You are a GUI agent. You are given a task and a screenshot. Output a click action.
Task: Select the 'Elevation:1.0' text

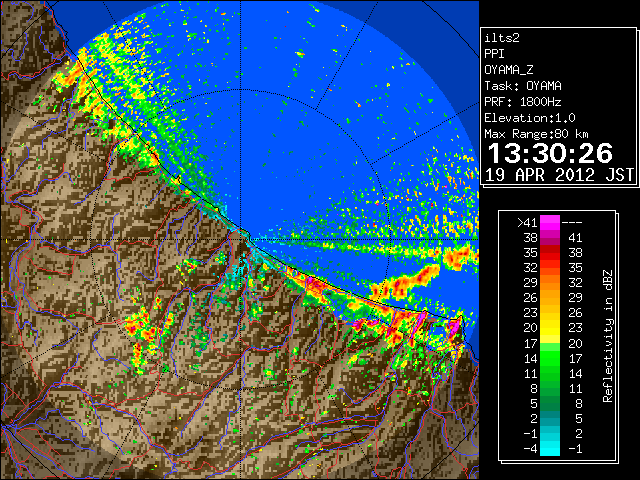tap(530, 118)
